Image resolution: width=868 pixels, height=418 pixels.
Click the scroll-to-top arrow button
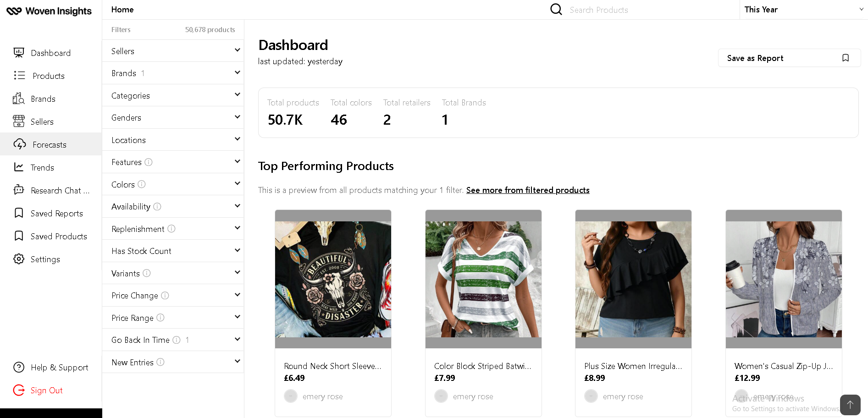(x=850, y=405)
